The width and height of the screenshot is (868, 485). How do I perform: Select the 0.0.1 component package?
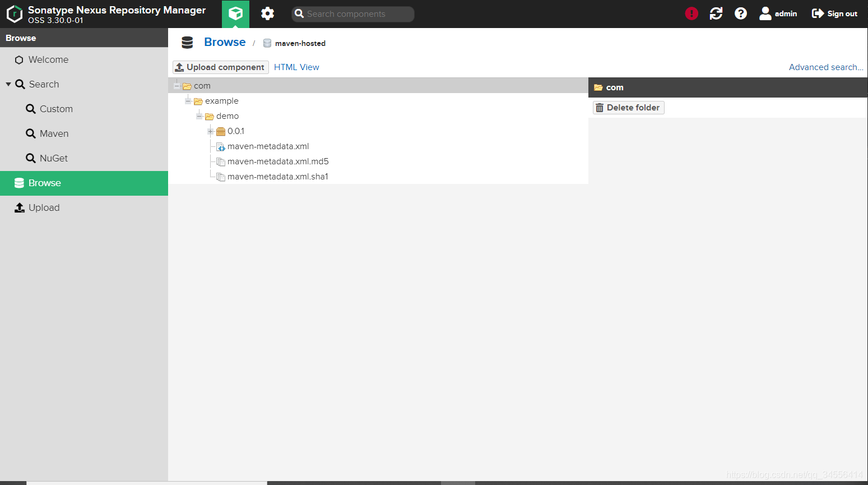tap(236, 131)
